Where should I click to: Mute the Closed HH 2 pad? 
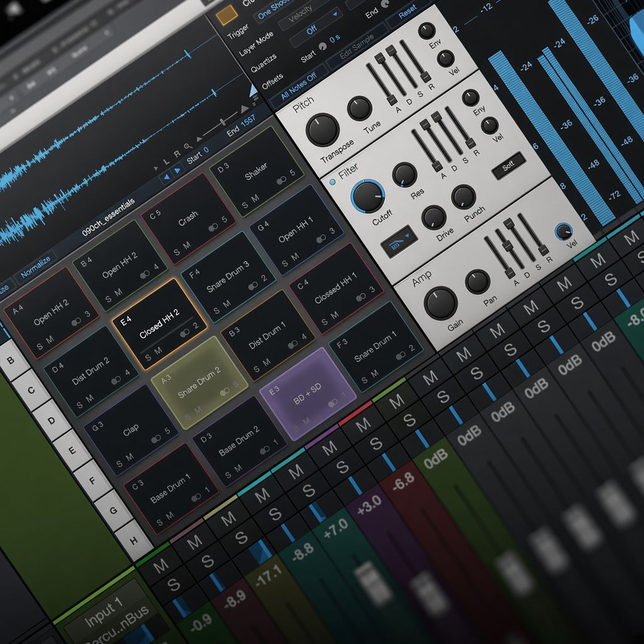click(x=158, y=351)
